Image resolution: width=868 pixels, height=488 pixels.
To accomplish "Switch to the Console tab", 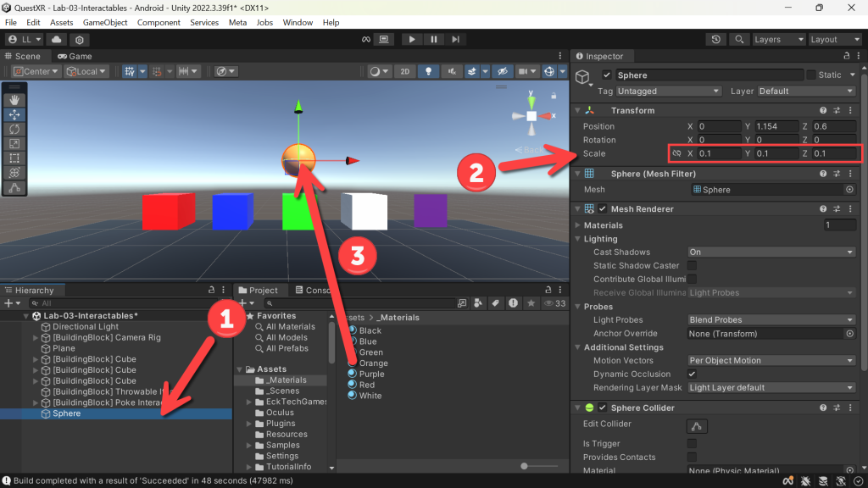I will point(313,290).
